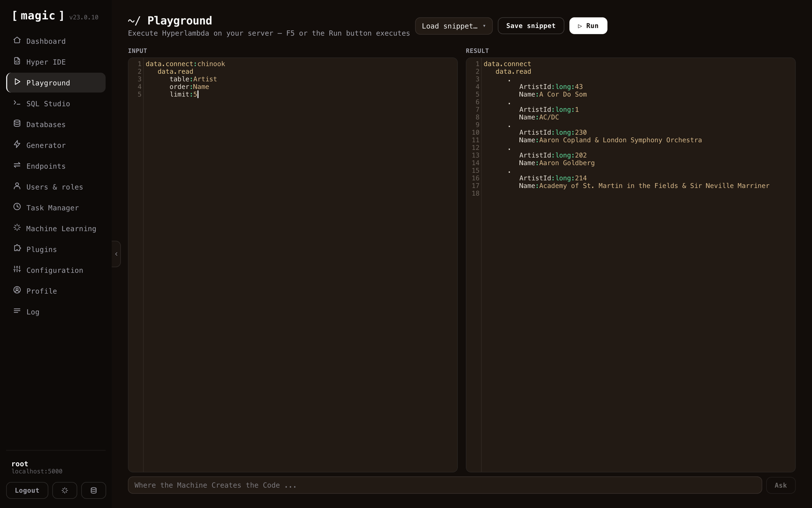This screenshot has height=508, width=812.
Task: Click the Task Manager clock icon
Action: (x=17, y=207)
